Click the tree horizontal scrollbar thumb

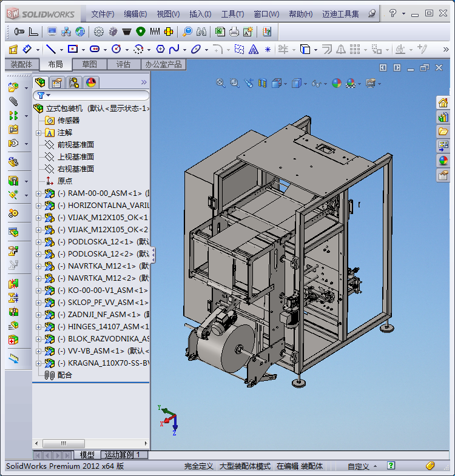coord(64,443)
